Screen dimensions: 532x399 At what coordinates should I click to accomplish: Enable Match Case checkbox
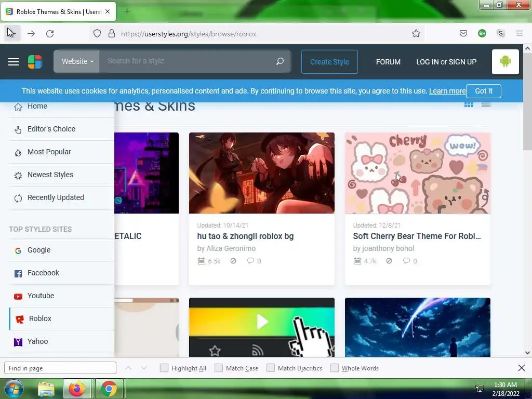[219, 368]
